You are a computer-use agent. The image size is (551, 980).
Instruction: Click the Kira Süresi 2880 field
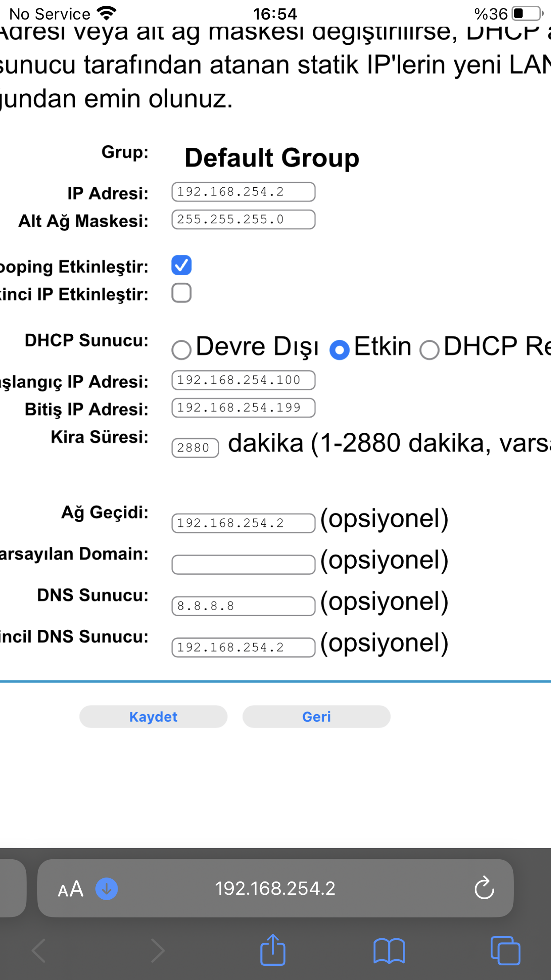195,447
